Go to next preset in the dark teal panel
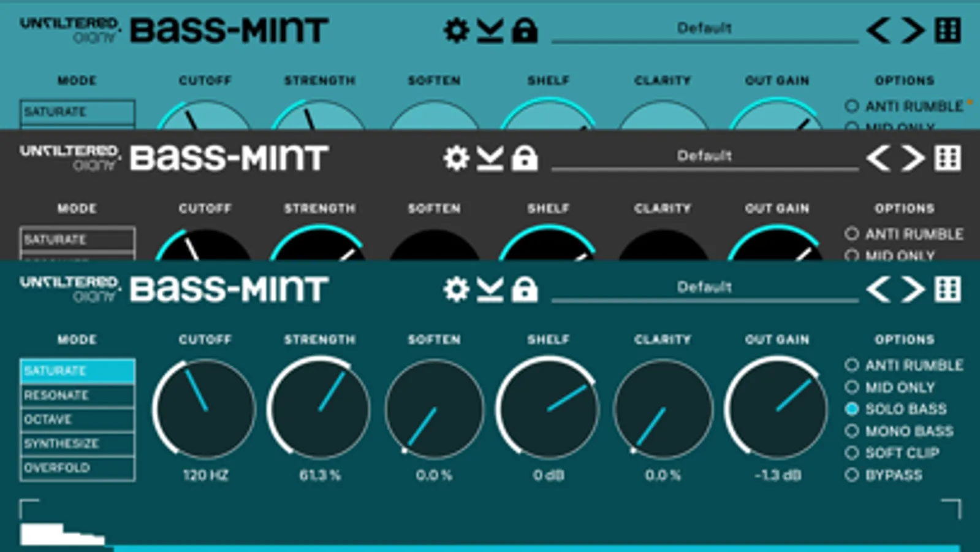 coord(913,289)
